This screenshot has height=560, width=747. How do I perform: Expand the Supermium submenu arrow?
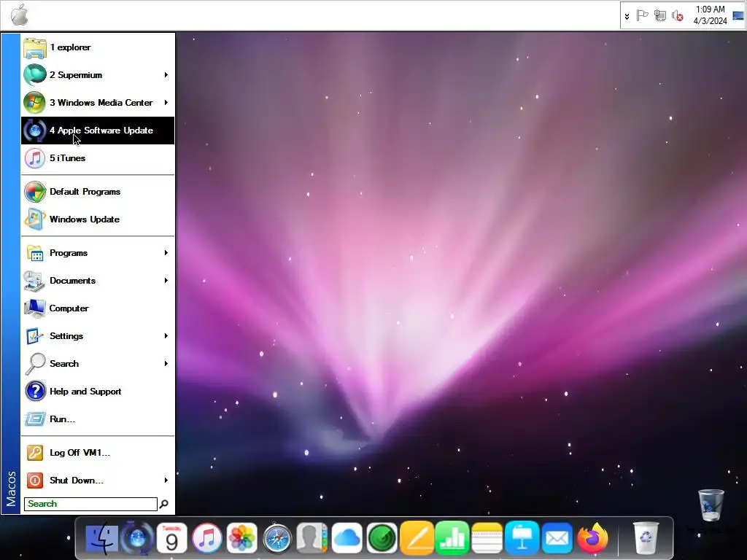click(x=166, y=75)
